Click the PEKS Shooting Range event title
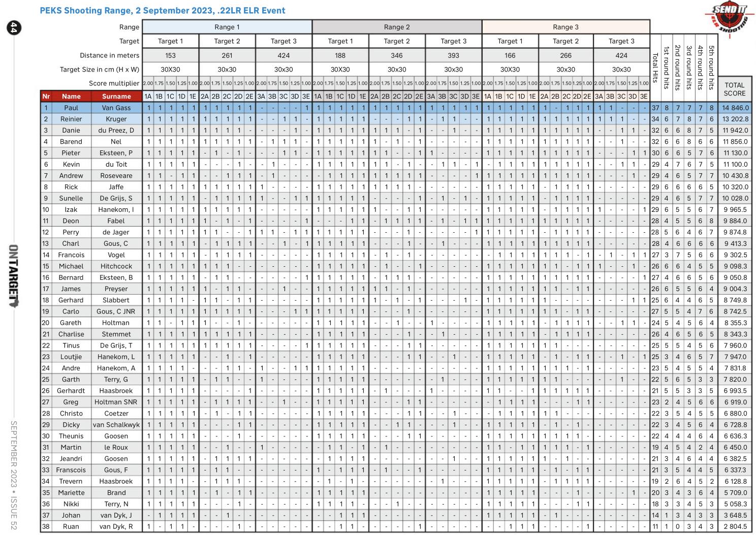 (163, 10)
